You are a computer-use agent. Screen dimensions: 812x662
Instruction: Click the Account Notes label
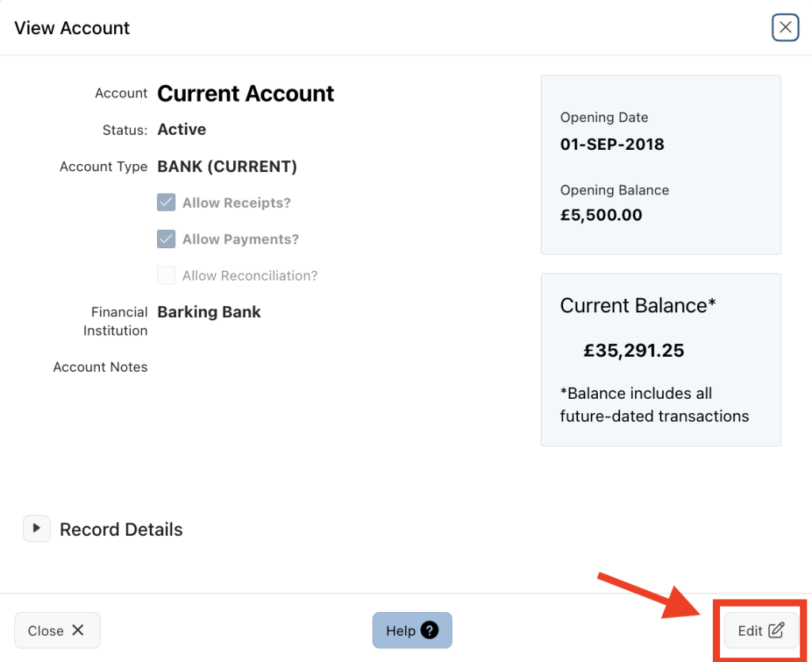coord(100,366)
